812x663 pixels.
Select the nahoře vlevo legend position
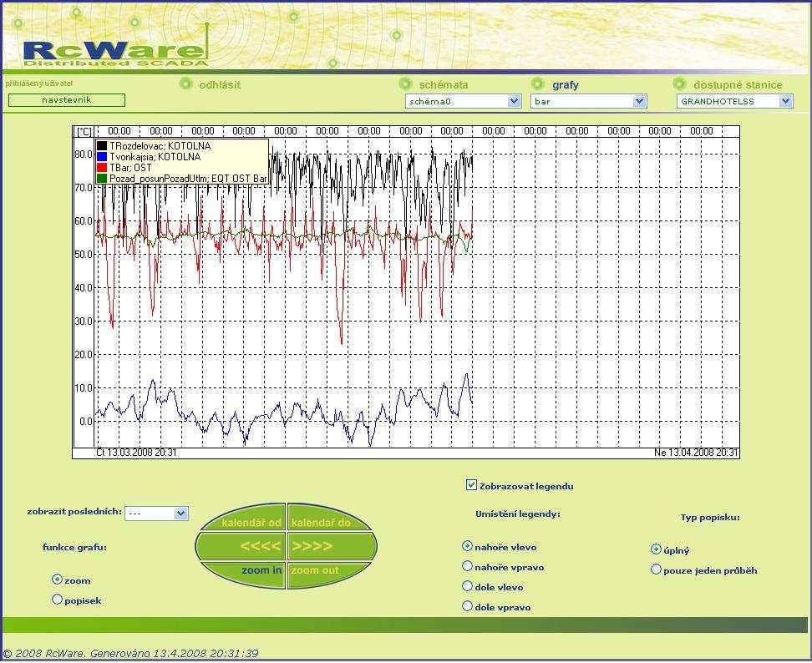click(467, 546)
